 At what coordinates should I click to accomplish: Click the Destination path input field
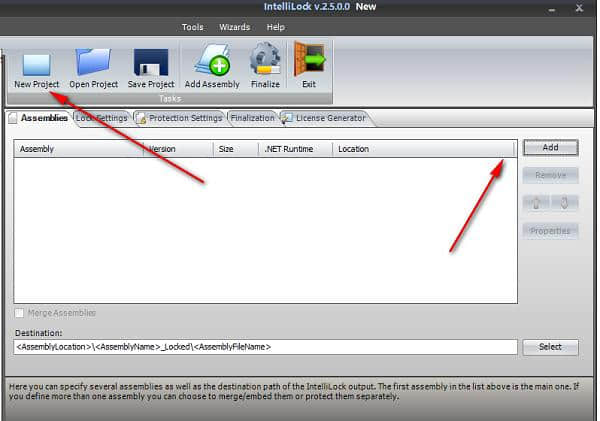(266, 347)
